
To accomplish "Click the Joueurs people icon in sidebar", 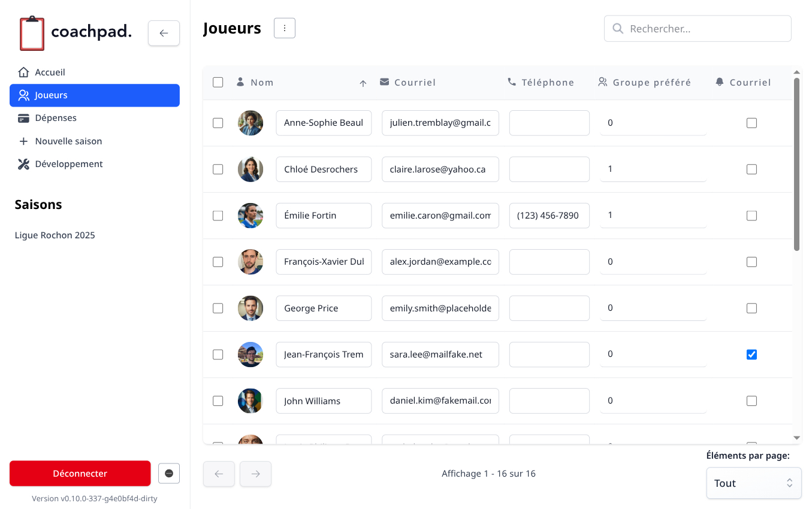I will 24,95.
